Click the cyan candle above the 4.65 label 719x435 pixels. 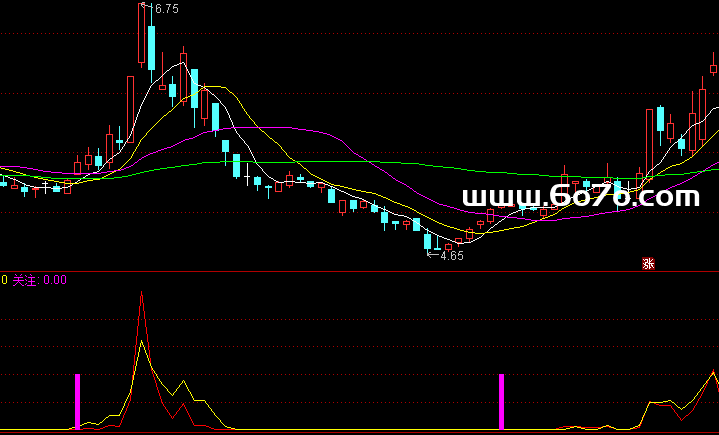[428, 241]
